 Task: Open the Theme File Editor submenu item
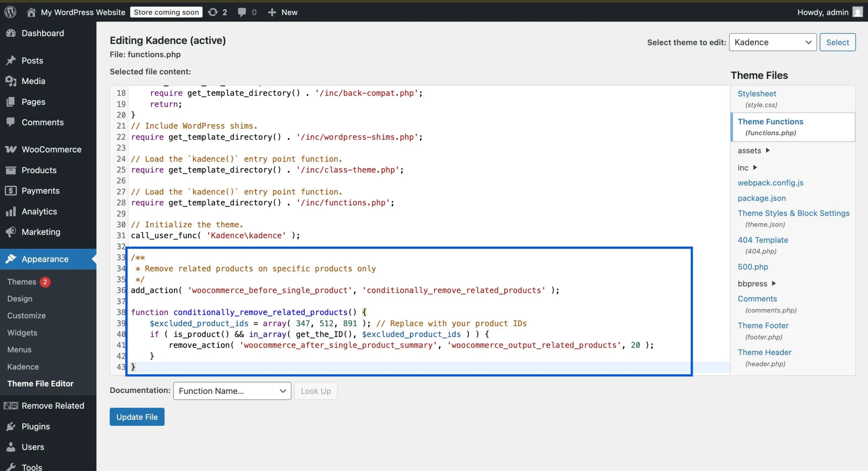40,384
